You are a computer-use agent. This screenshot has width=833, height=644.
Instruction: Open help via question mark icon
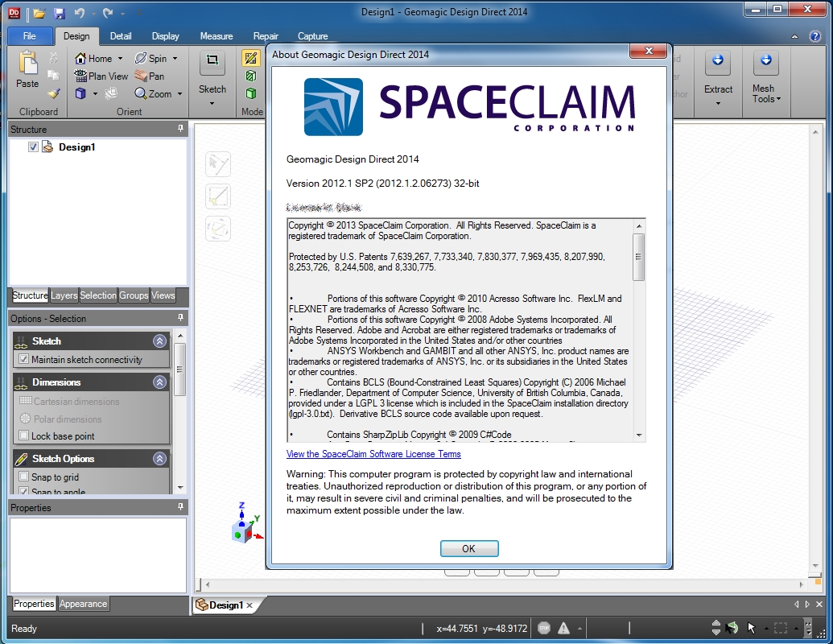point(815,36)
